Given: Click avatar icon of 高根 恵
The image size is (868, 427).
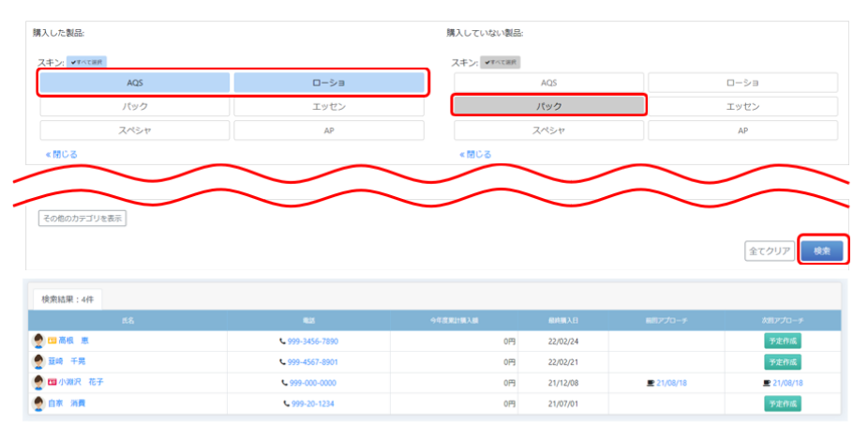Looking at the screenshot, I should 38,341.
